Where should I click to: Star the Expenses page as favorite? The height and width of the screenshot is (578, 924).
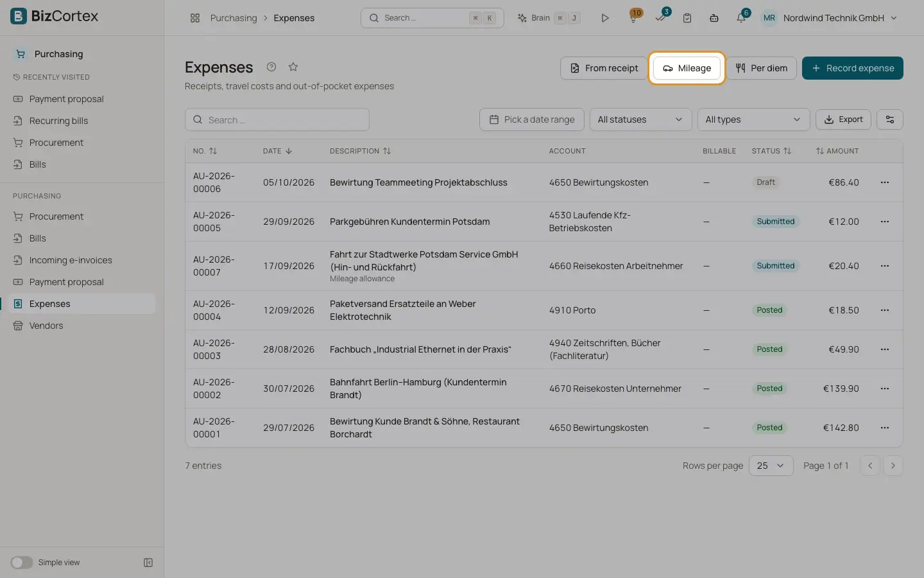[x=293, y=67]
